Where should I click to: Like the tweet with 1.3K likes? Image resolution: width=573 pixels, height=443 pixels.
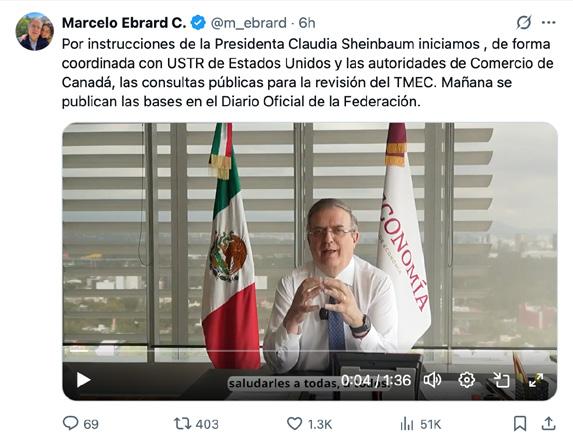point(309,424)
